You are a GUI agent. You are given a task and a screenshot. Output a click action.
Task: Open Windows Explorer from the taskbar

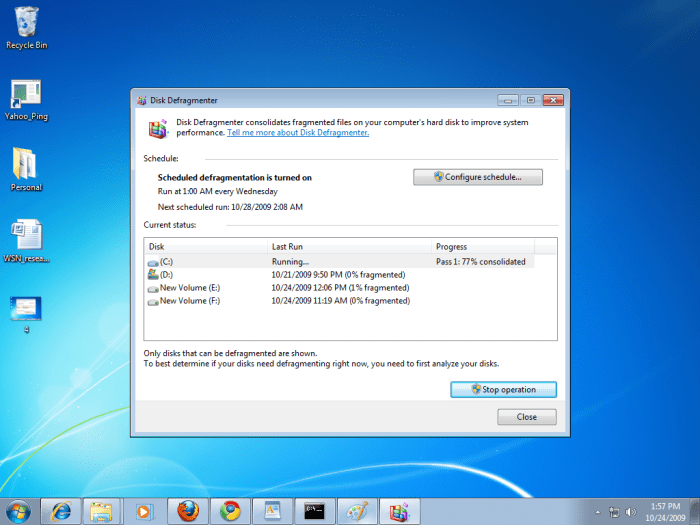coord(103,510)
